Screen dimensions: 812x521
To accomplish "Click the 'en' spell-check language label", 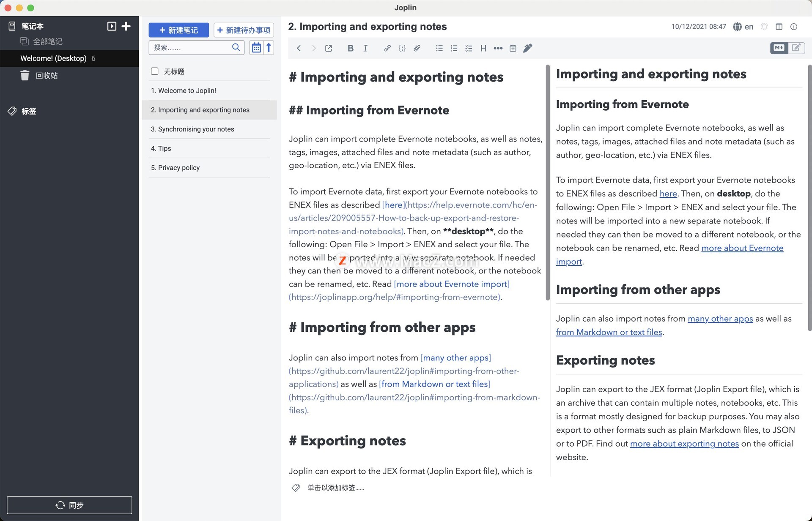I will [x=749, y=27].
